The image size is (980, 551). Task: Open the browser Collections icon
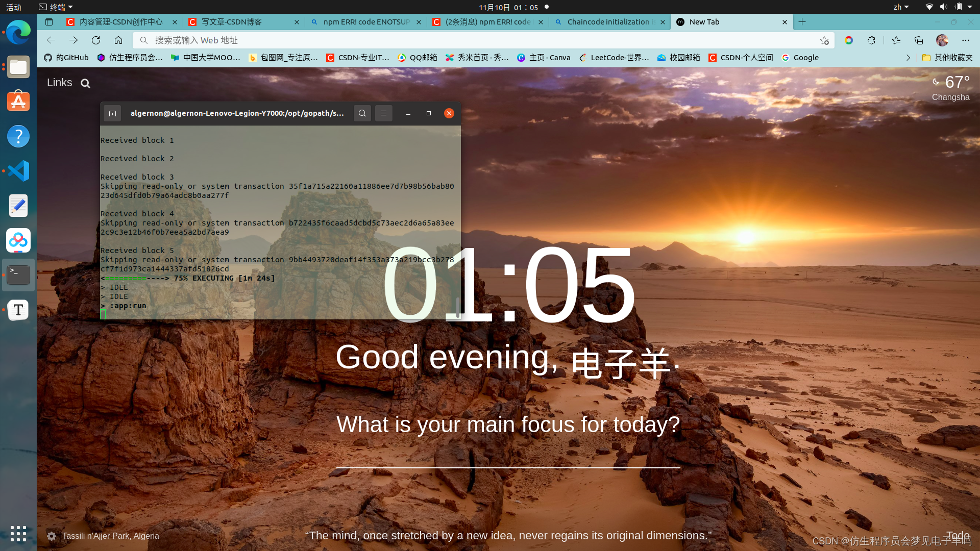tap(919, 40)
